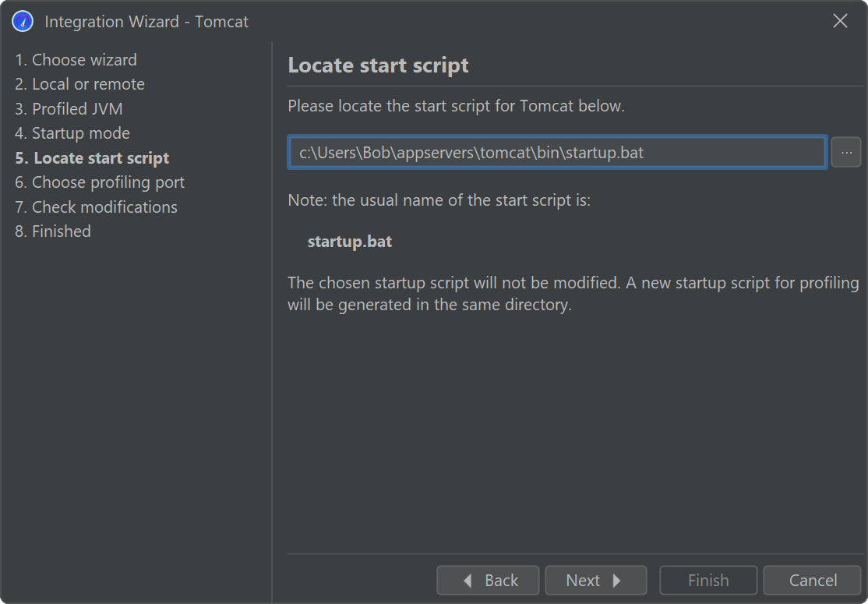Close the Integration Wizard dialog

[x=840, y=21]
